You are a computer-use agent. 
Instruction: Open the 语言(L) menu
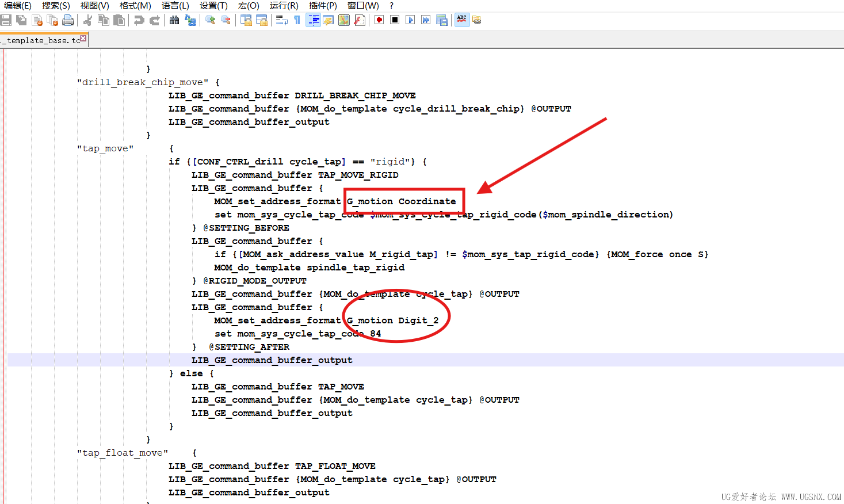[x=175, y=6]
